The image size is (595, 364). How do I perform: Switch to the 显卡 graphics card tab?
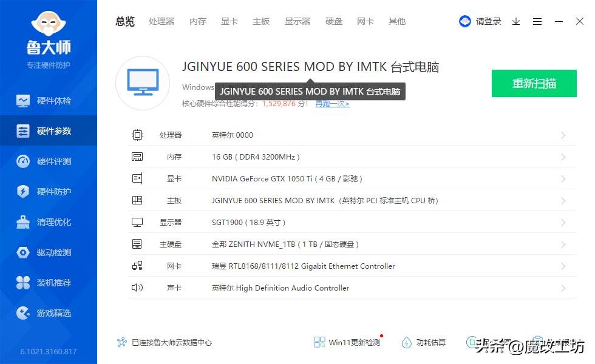point(229,21)
